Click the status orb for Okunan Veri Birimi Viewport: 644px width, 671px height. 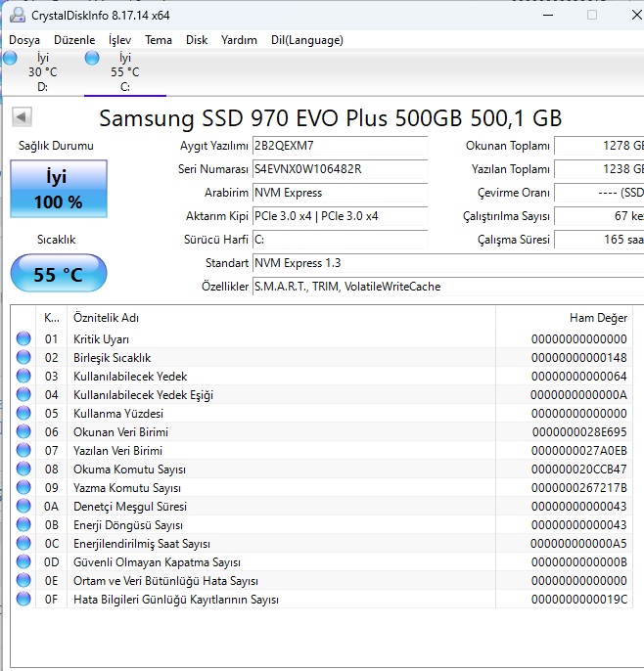pyautogui.click(x=23, y=431)
